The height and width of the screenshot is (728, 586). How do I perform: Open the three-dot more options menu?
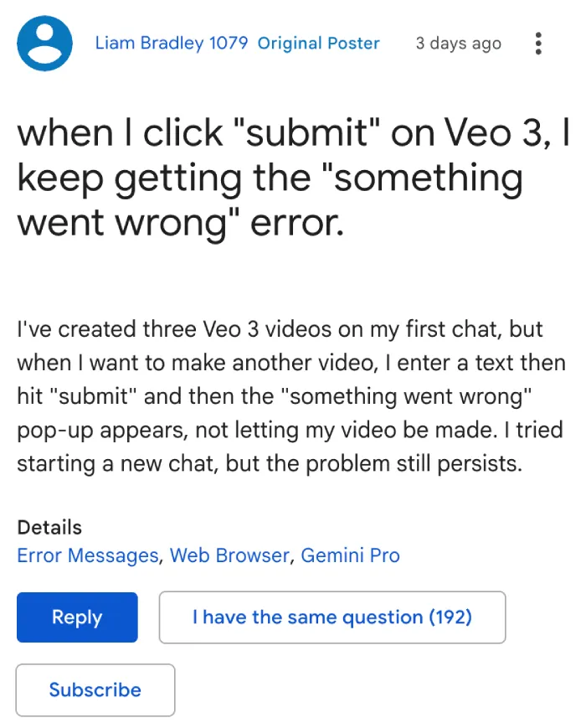pos(538,44)
